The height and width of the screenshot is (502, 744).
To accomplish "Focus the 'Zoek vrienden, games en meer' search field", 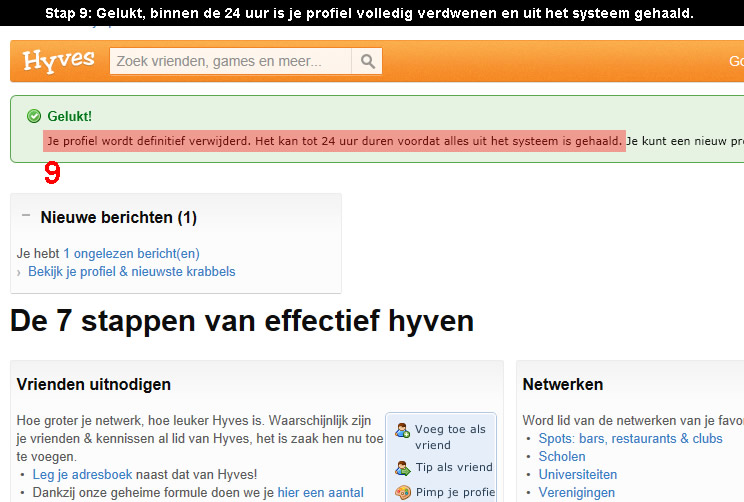I will pyautogui.click(x=231, y=61).
